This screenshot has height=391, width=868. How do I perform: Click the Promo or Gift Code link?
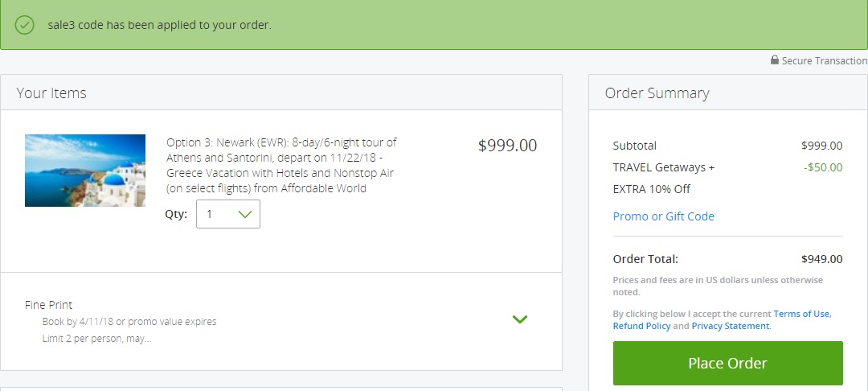point(663,216)
